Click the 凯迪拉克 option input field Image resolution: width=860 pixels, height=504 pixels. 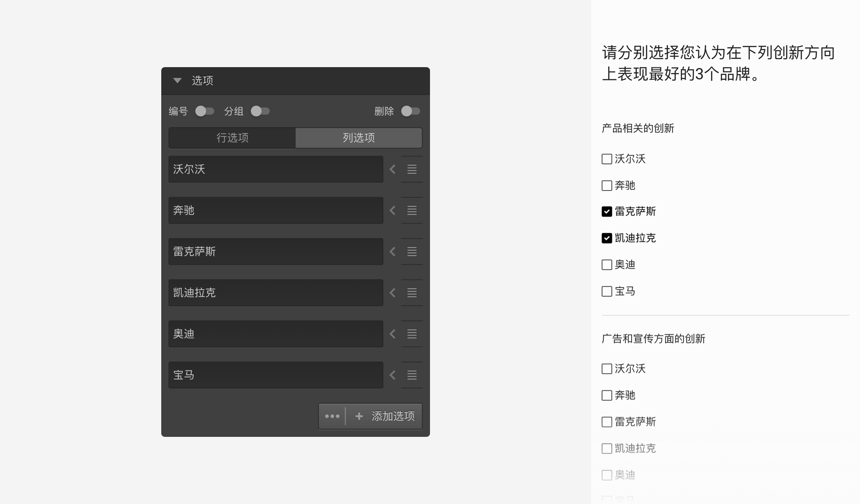[x=276, y=293]
